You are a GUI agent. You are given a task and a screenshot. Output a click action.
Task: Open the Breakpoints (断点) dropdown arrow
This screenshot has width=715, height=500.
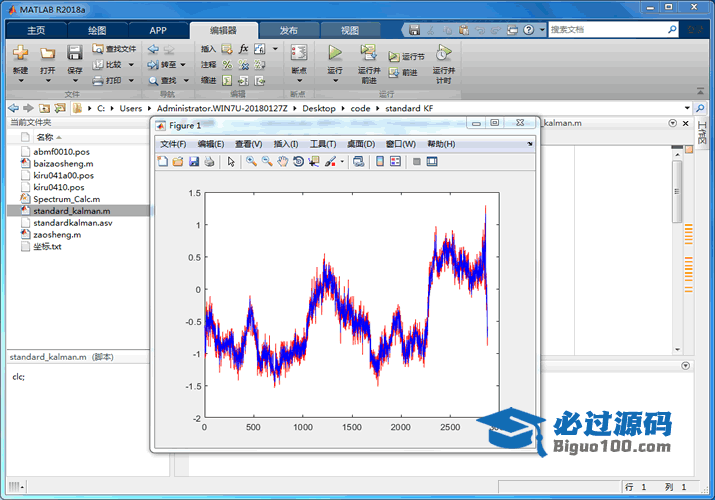click(x=300, y=81)
